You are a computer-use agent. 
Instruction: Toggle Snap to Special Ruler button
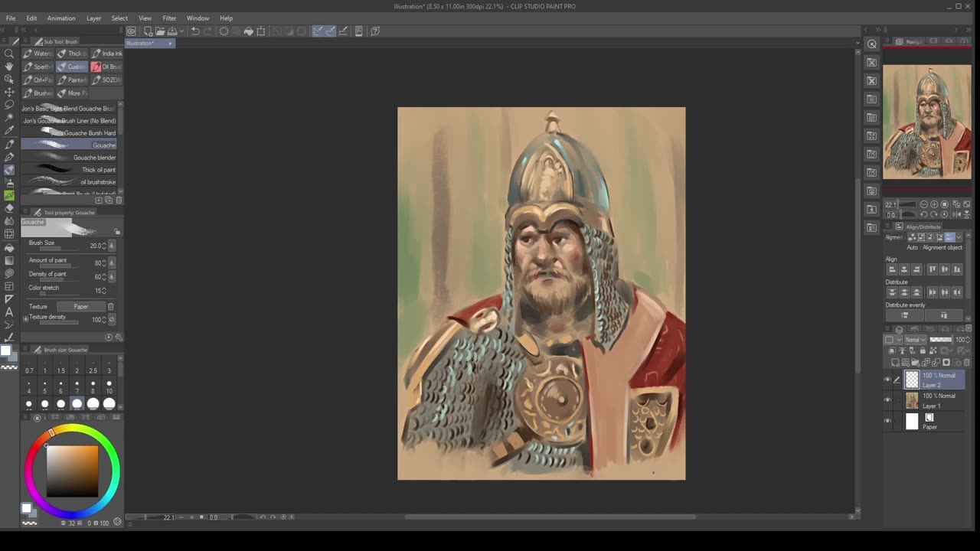point(330,31)
